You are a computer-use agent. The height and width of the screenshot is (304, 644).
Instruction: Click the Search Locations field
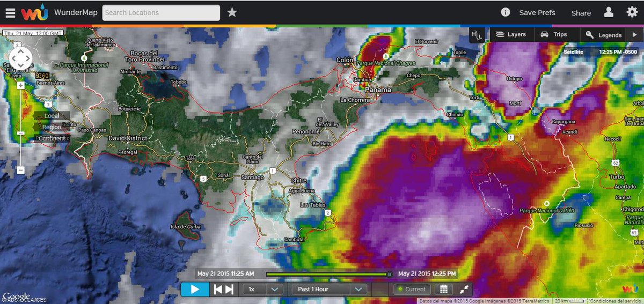[x=161, y=12]
